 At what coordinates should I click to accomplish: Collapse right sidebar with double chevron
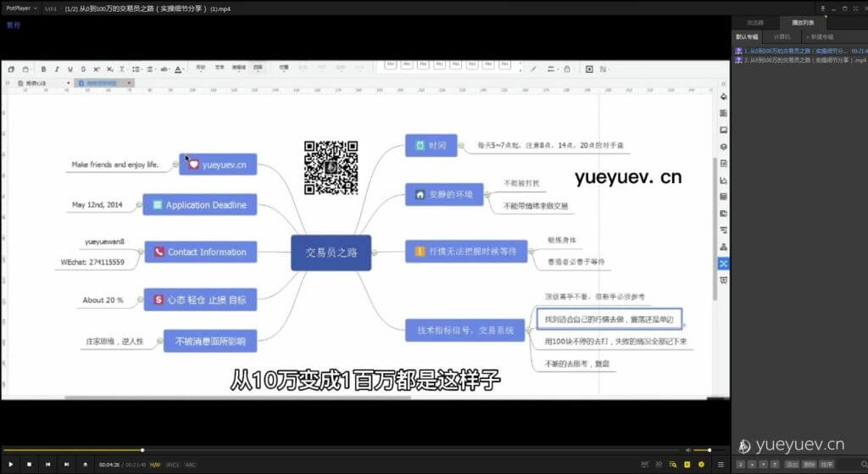click(723, 84)
